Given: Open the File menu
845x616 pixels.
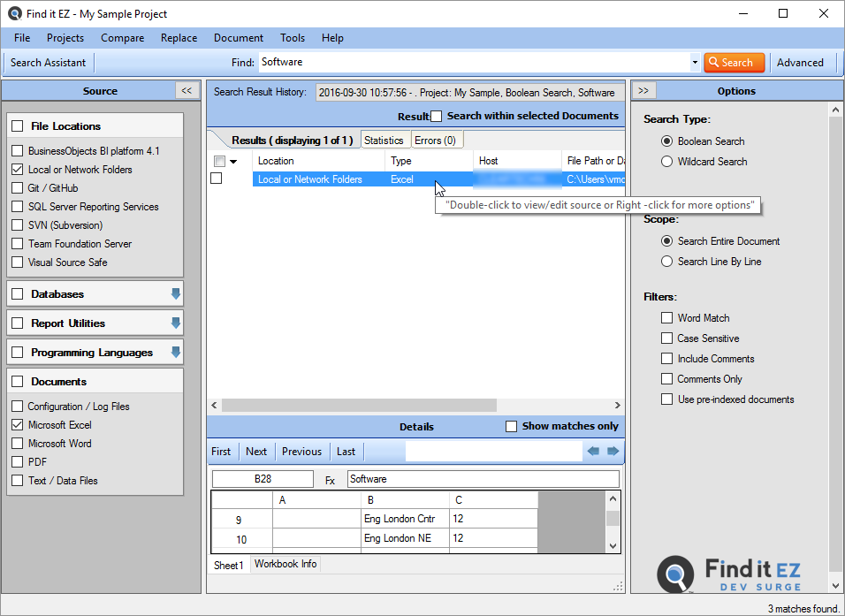Looking at the screenshot, I should pos(22,38).
